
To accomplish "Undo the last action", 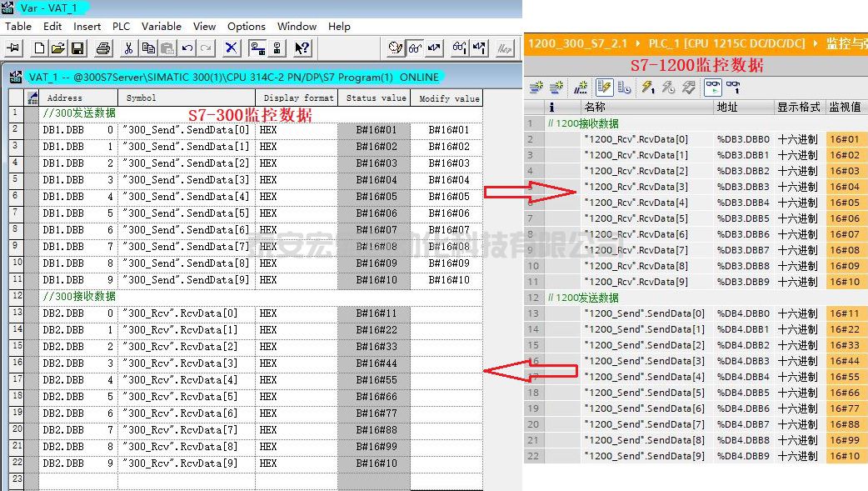I will [x=187, y=48].
